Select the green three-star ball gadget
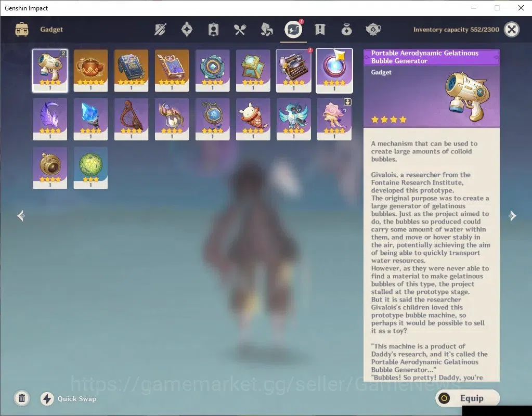 click(90, 167)
